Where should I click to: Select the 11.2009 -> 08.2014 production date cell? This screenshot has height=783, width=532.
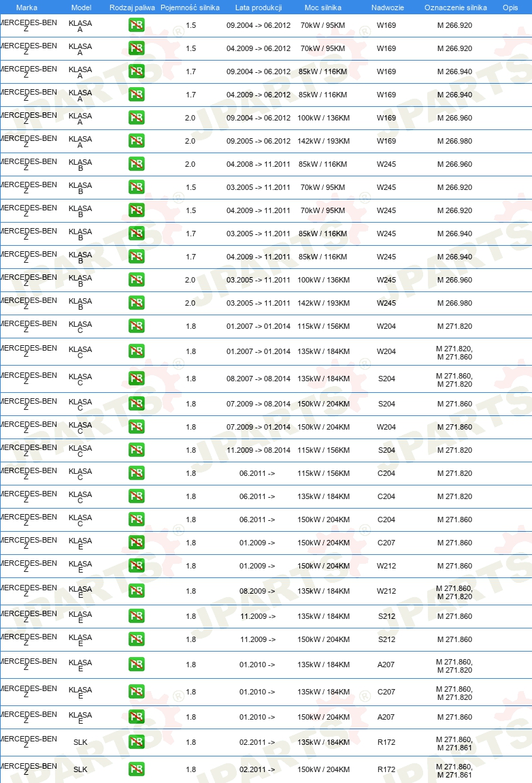point(259,450)
